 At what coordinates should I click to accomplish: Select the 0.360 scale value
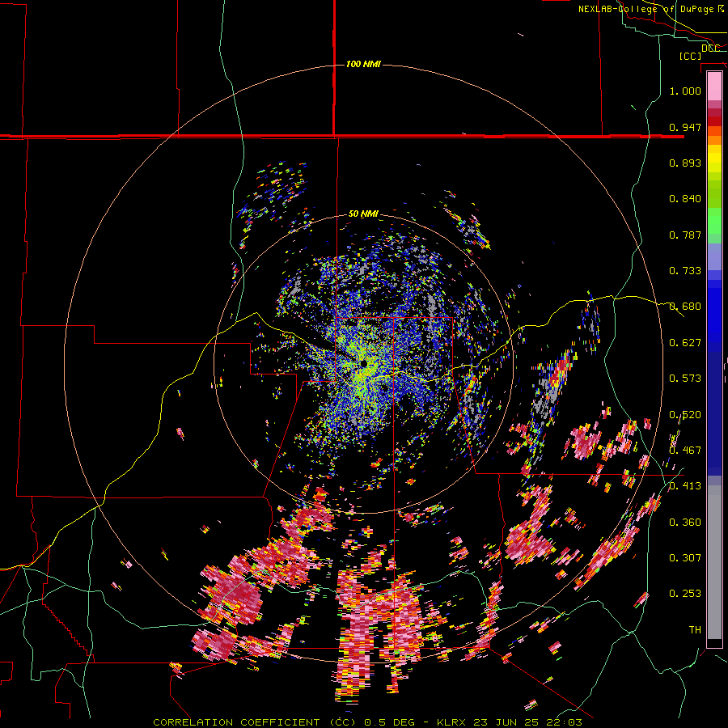pos(685,523)
